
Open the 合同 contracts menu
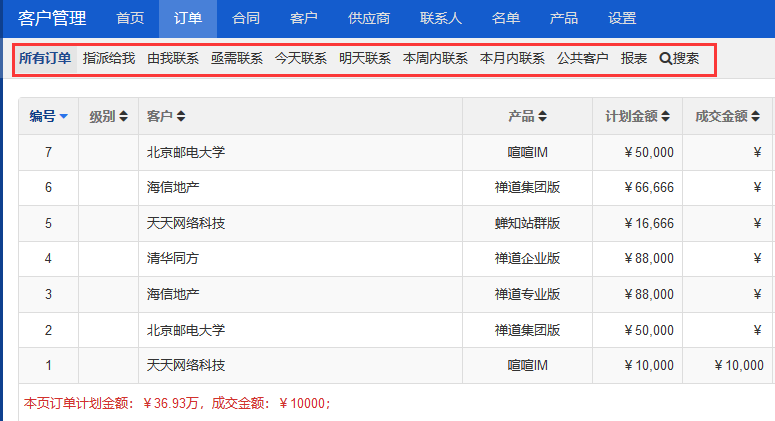246,18
